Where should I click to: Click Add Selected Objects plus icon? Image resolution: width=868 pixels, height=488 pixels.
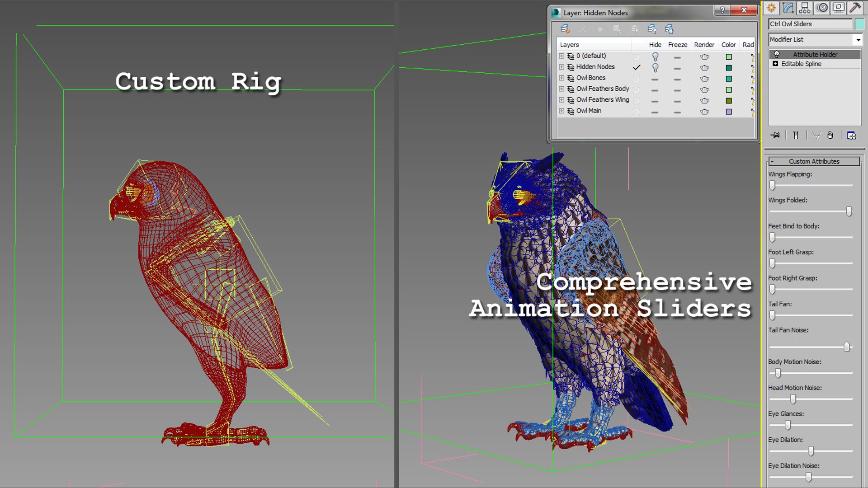coord(600,29)
